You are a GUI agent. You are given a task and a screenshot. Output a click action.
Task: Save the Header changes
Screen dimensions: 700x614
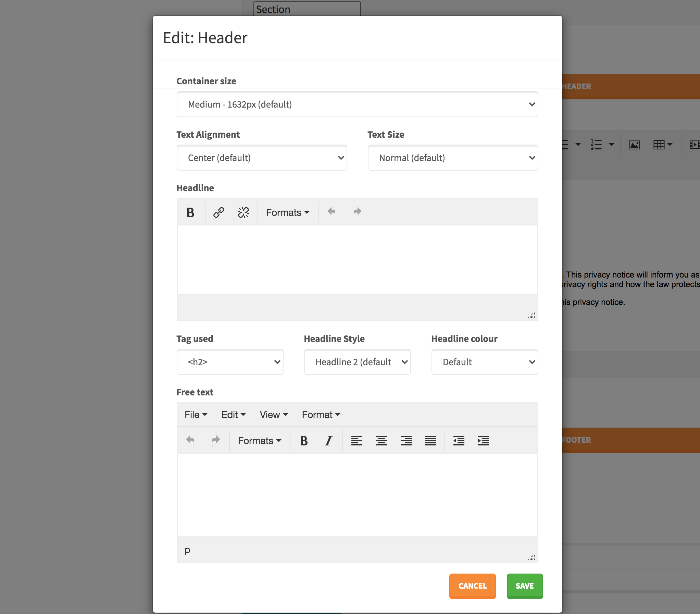coord(525,586)
